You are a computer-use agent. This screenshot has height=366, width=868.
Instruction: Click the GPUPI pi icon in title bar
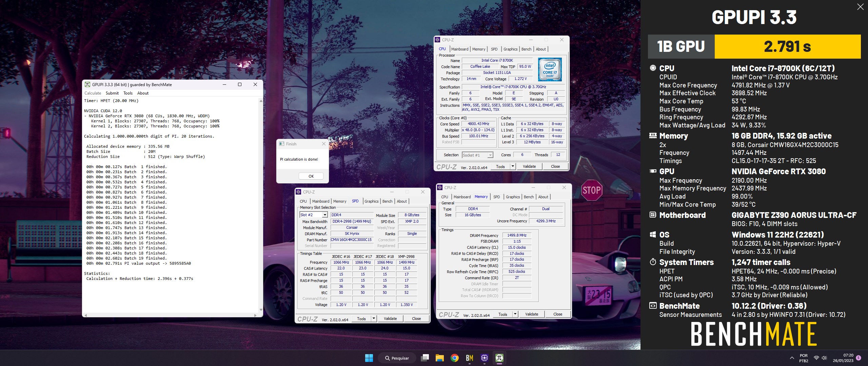click(87, 84)
